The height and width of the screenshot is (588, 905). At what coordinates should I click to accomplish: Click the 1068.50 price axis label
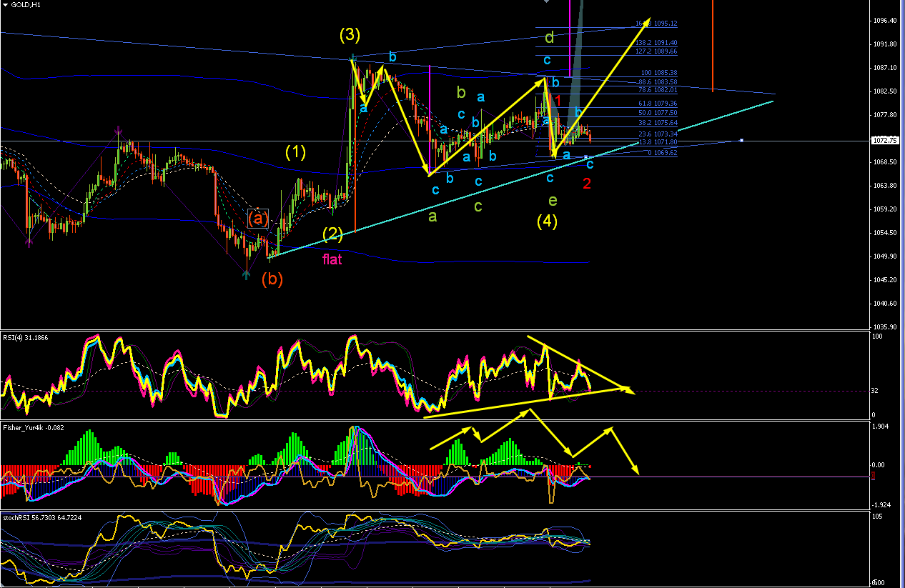pos(885,162)
